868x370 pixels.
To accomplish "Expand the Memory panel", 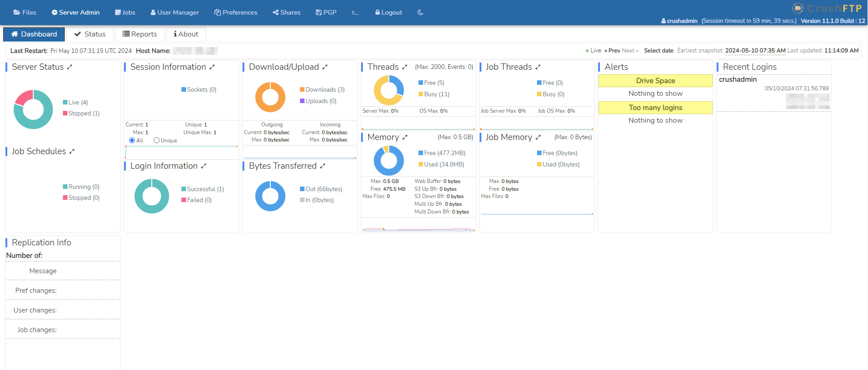I will click(x=405, y=137).
